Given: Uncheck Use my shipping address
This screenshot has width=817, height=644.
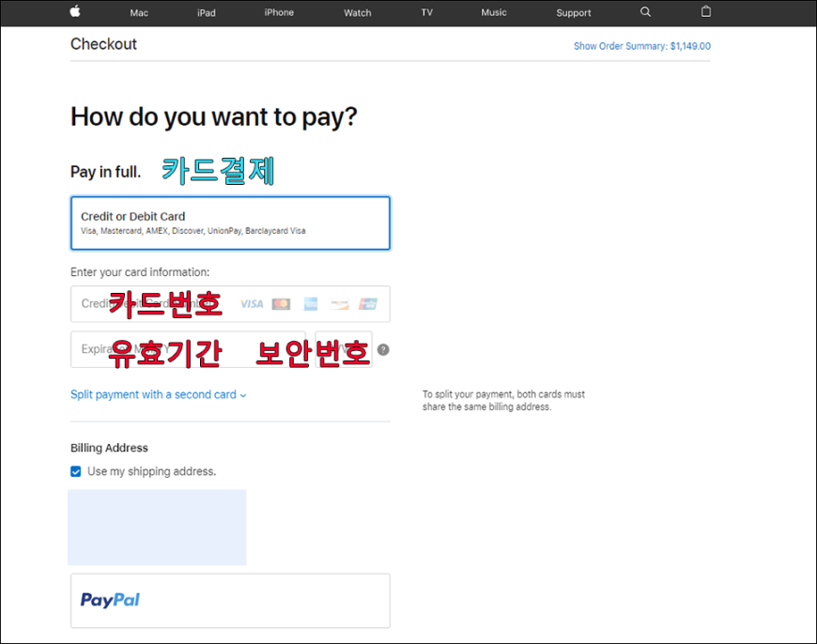Looking at the screenshot, I should 75,471.
